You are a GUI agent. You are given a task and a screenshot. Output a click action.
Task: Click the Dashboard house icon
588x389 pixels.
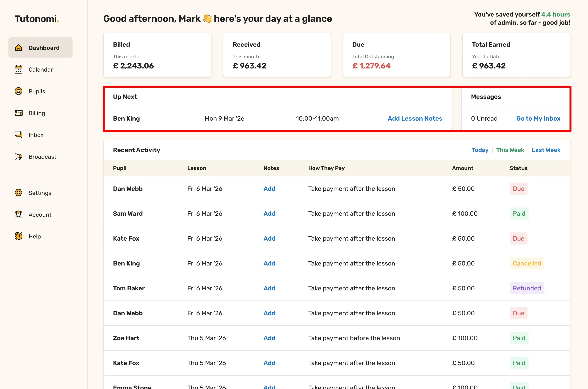pyautogui.click(x=18, y=48)
